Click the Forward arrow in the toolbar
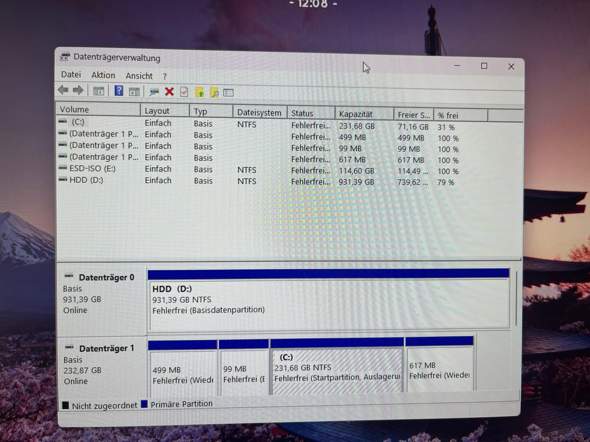 (78, 90)
